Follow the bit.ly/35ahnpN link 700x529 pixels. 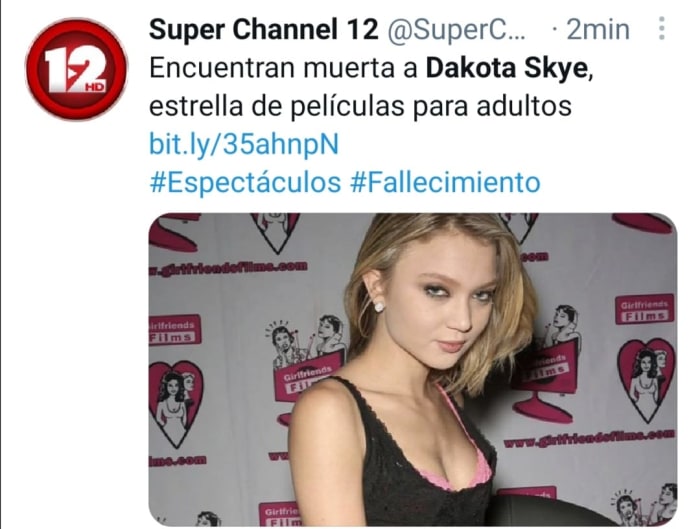(x=244, y=144)
